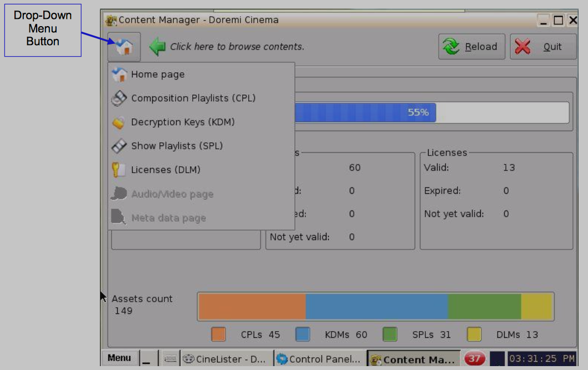
Task: Click the orange CPLs legend swatch
Action: click(x=218, y=334)
